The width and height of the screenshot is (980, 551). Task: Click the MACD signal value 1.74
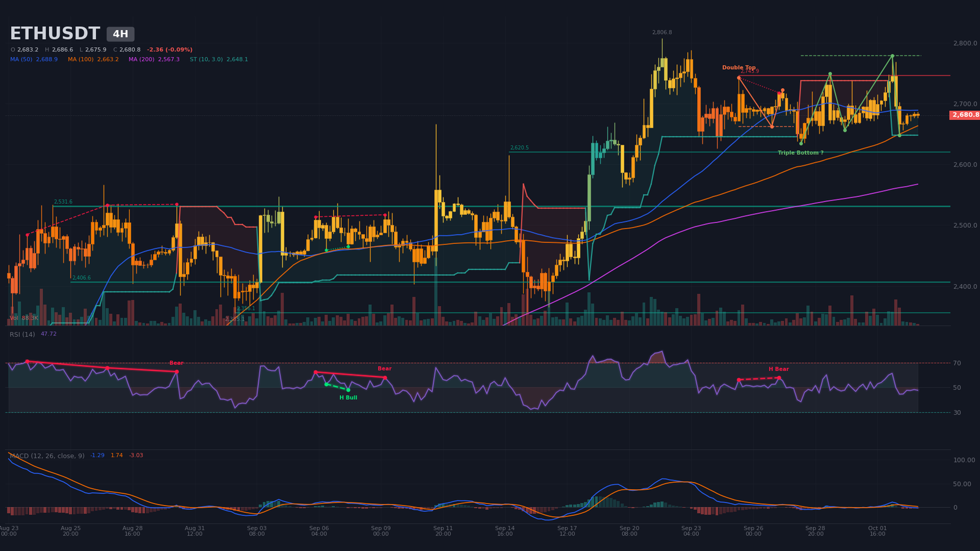click(x=116, y=455)
